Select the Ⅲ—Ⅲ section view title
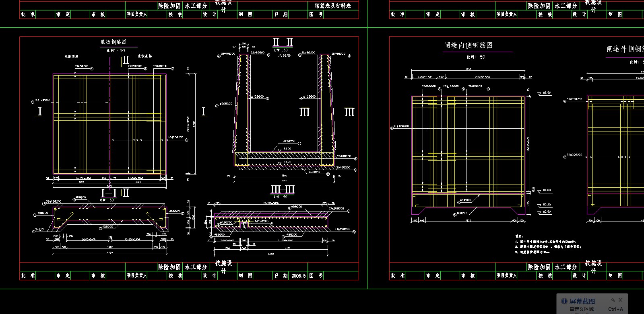 [x=283, y=189]
